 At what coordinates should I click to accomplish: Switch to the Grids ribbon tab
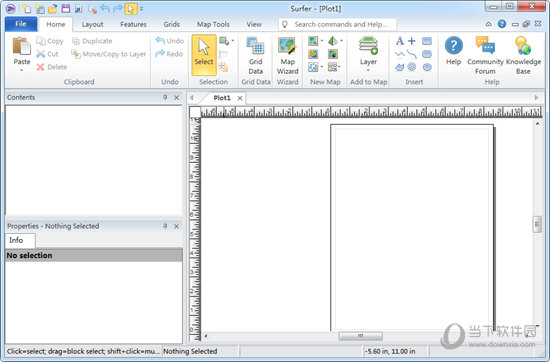tap(172, 24)
